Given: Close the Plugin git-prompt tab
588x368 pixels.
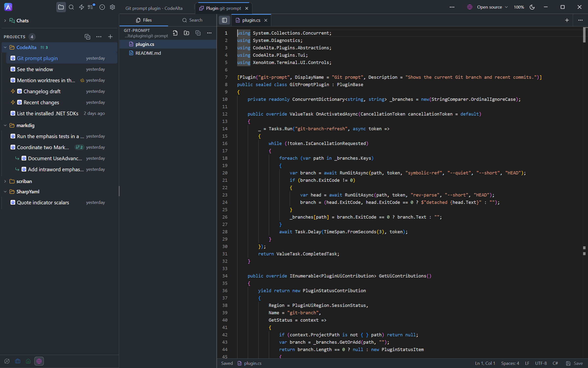Looking at the screenshot, I should click(x=247, y=8).
